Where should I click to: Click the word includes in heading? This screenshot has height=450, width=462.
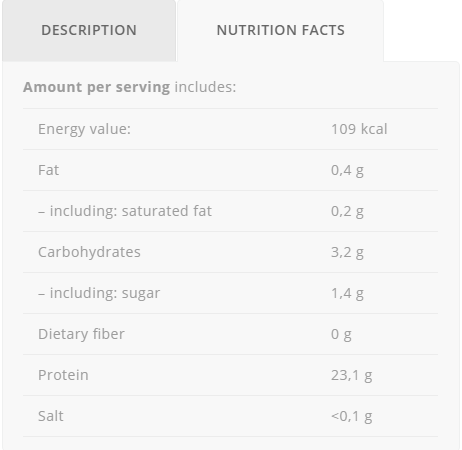(x=205, y=87)
